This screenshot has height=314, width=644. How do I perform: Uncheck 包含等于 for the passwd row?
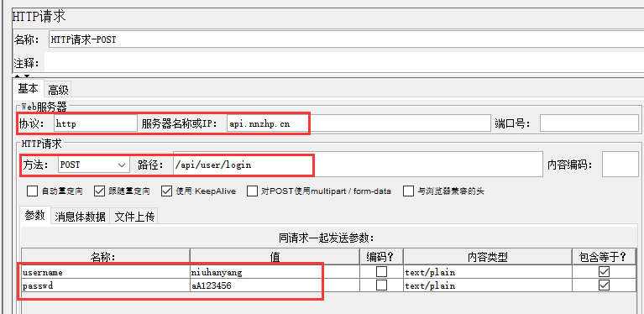click(604, 285)
